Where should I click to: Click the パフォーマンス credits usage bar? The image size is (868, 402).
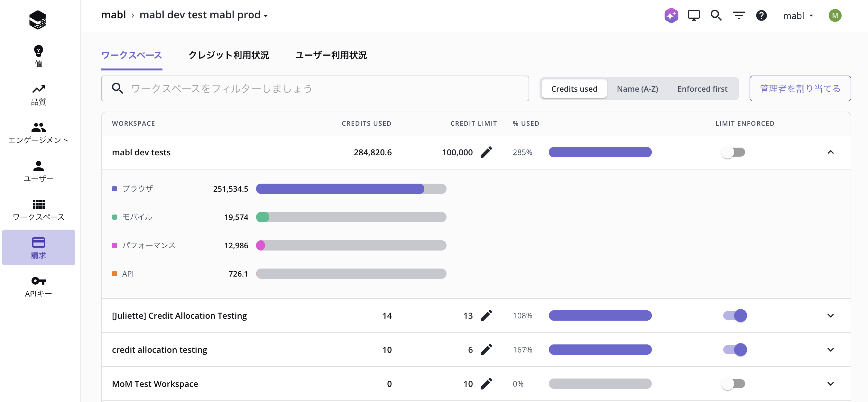[x=351, y=245]
